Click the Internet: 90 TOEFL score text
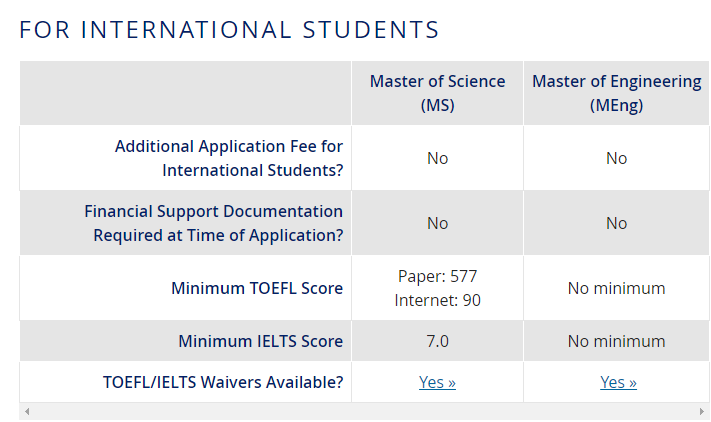Image resolution: width=711 pixels, height=422 pixels. click(x=437, y=300)
